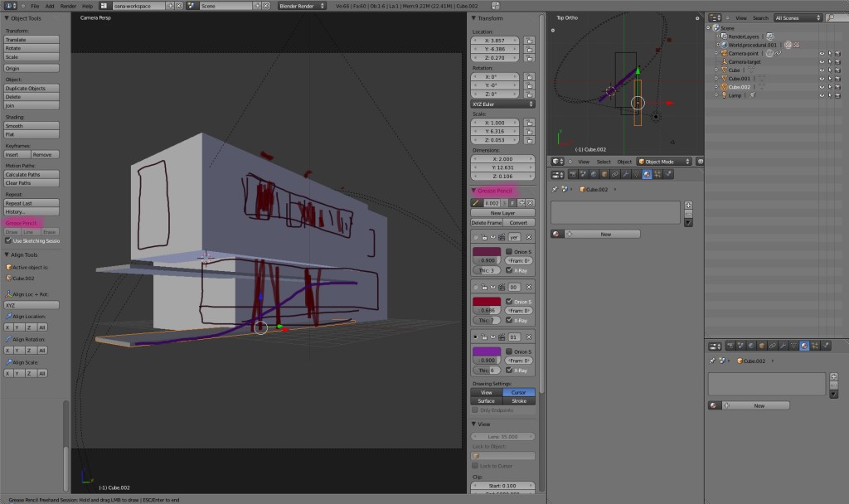849x504 pixels.
Task: Toggle visibility eye of grease layer '01'
Action: 492,337
